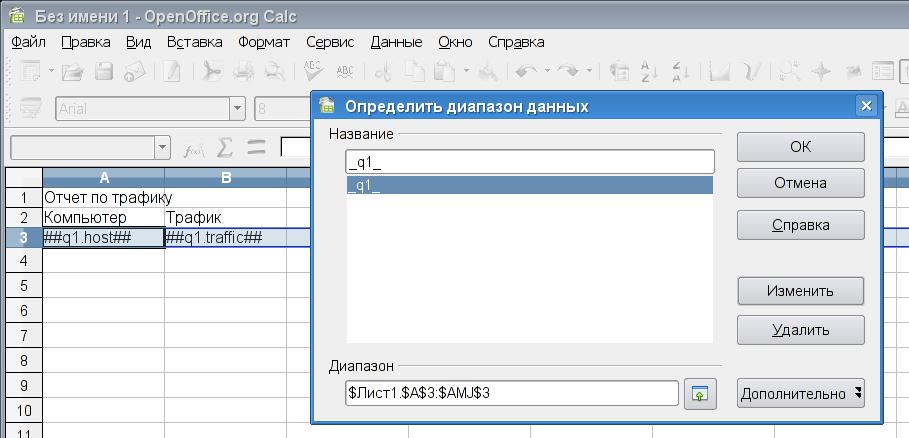Click the Удалить button
The image size is (909, 438).
click(x=800, y=329)
